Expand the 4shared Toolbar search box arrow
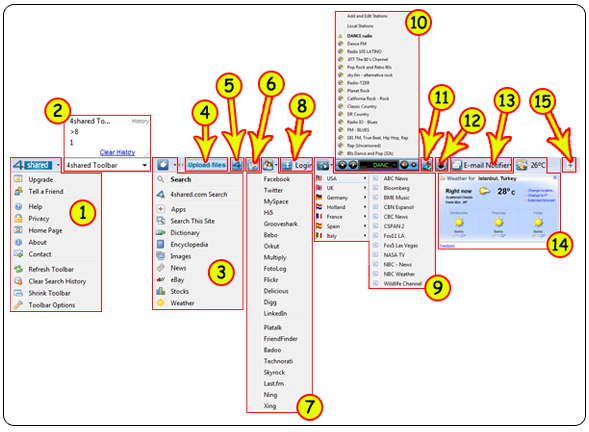589x432 pixels. (x=144, y=165)
